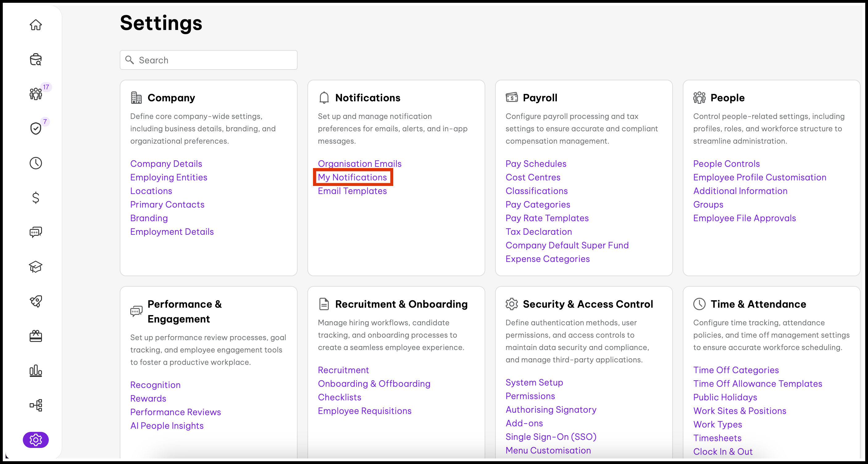Click the org chart hierarchy icon
The height and width of the screenshot is (464, 868).
[x=36, y=405]
